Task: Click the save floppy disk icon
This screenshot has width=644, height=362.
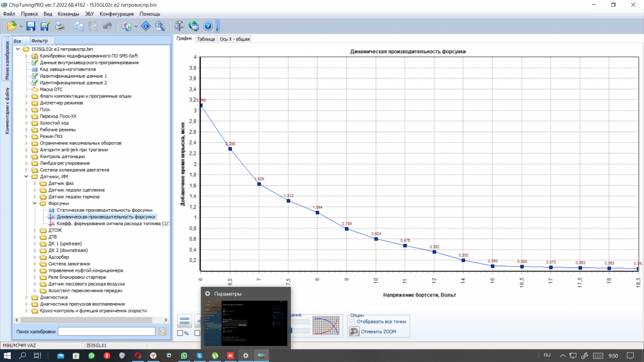Action: pyautogui.click(x=31, y=26)
